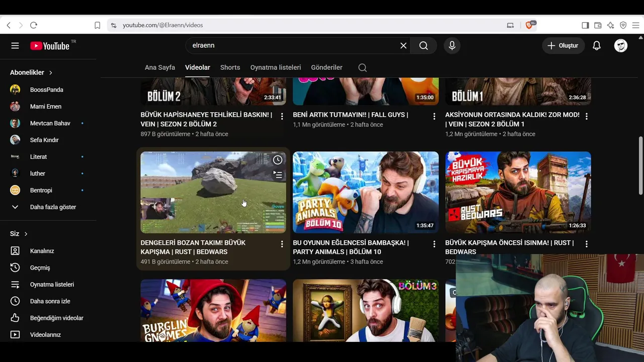Screen dimensions: 644x362
Task: Reload the current browser page
Action: [34, 25]
